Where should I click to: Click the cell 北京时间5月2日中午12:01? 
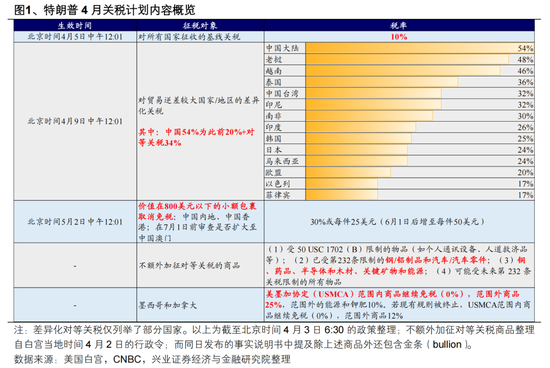click(75, 222)
